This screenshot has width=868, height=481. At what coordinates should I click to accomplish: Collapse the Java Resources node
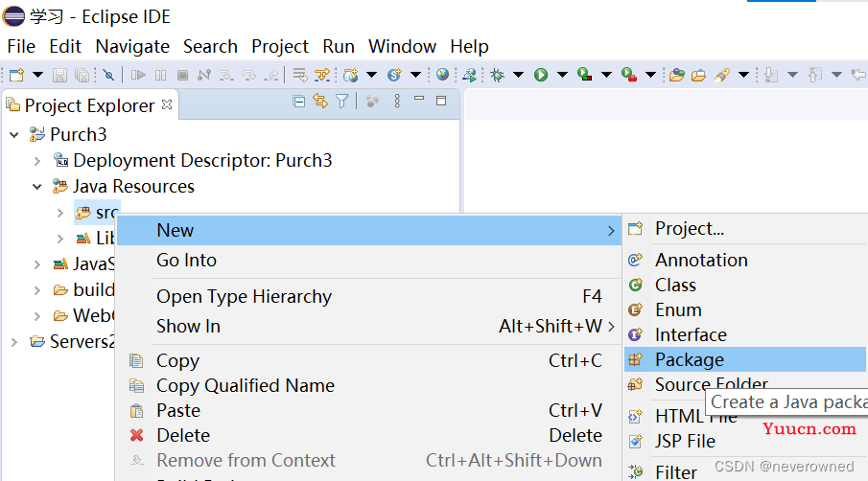click(37, 187)
